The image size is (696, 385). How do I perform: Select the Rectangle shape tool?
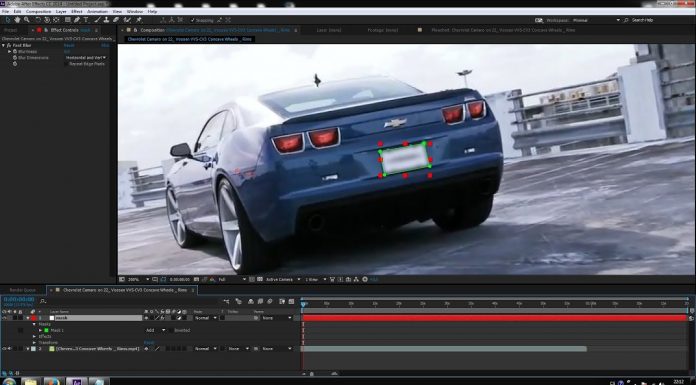pyautogui.click(x=68, y=20)
